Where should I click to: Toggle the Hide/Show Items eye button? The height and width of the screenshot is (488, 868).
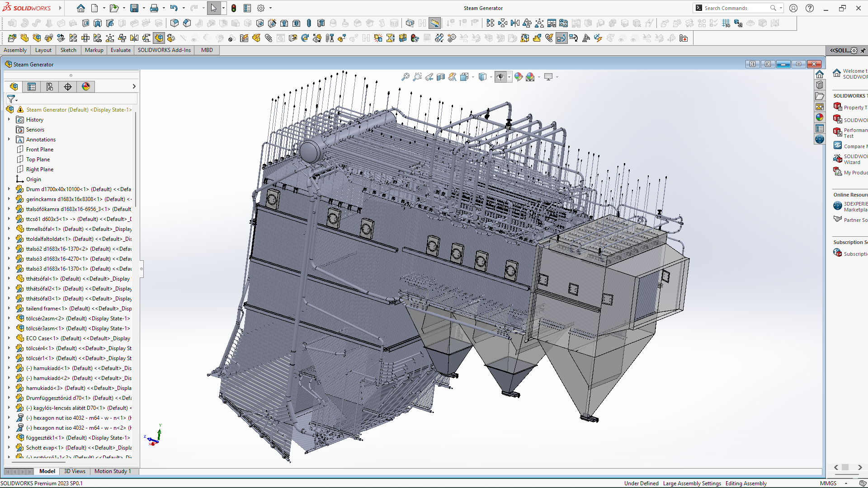[500, 77]
